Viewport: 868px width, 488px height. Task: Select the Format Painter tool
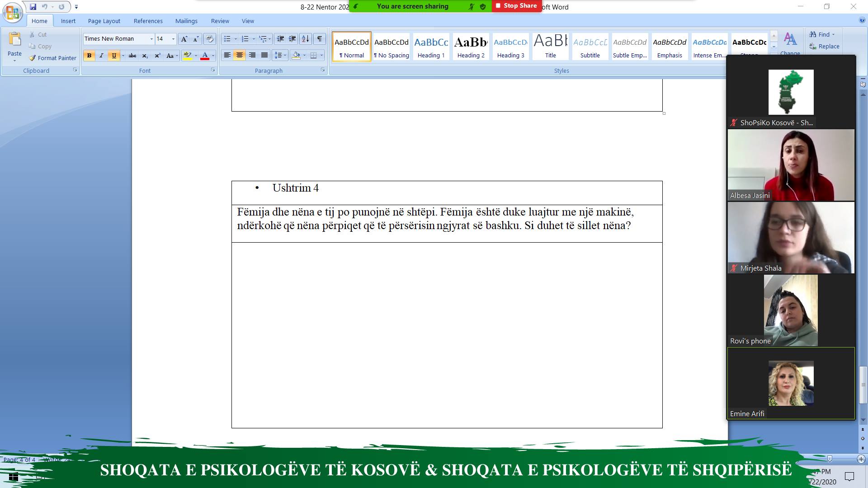click(52, 58)
